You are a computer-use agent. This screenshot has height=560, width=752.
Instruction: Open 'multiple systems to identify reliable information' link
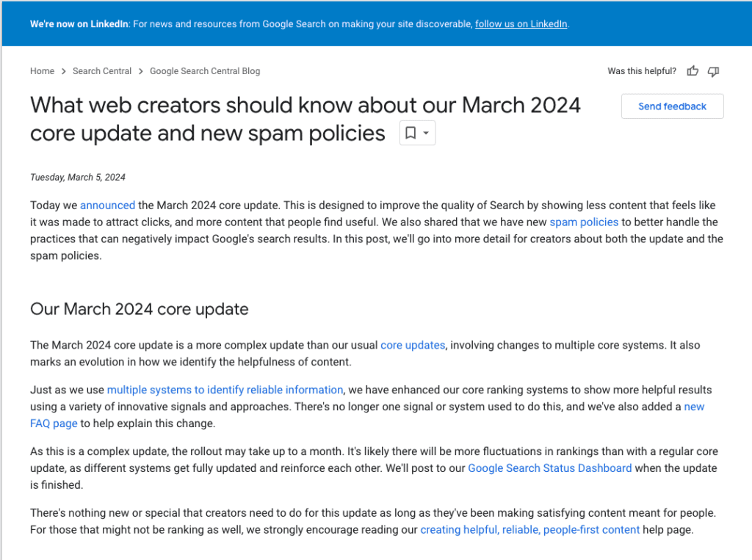225,390
